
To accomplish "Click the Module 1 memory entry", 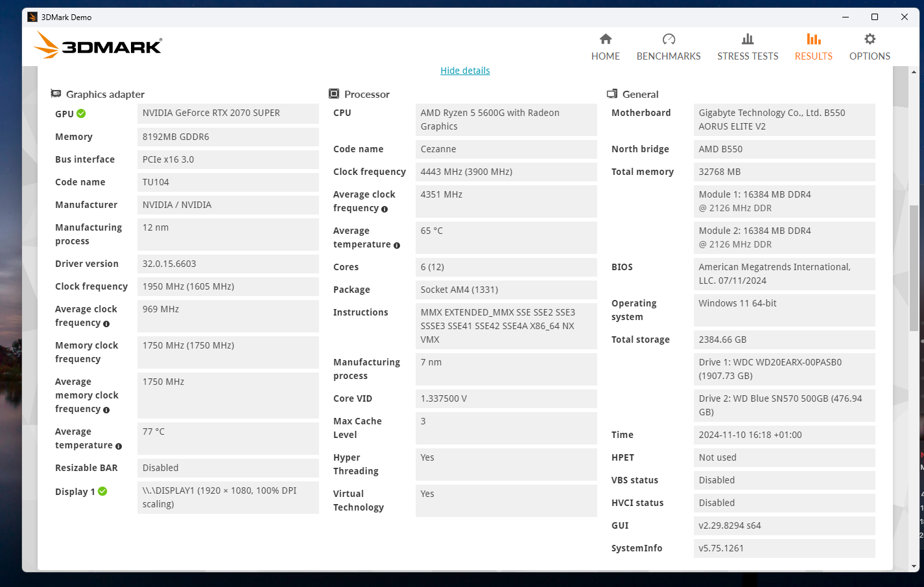I will point(785,201).
